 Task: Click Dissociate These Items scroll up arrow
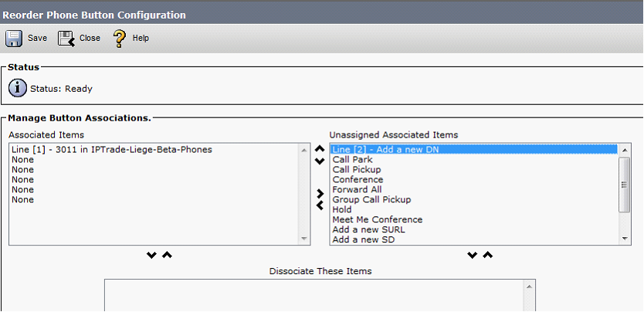[x=529, y=287]
